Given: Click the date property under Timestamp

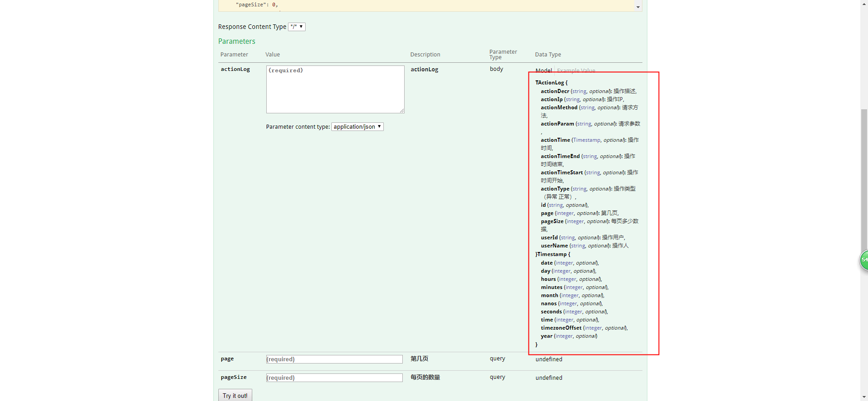Looking at the screenshot, I should [x=547, y=263].
